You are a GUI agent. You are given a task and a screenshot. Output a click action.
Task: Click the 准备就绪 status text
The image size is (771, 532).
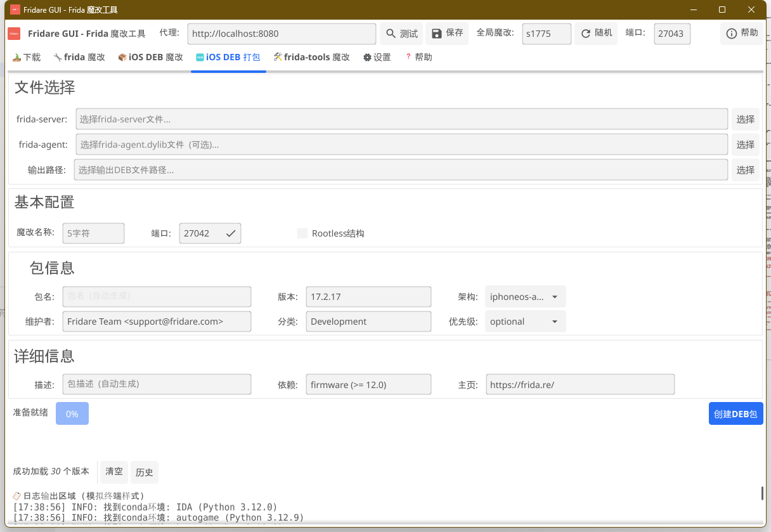[30, 412]
